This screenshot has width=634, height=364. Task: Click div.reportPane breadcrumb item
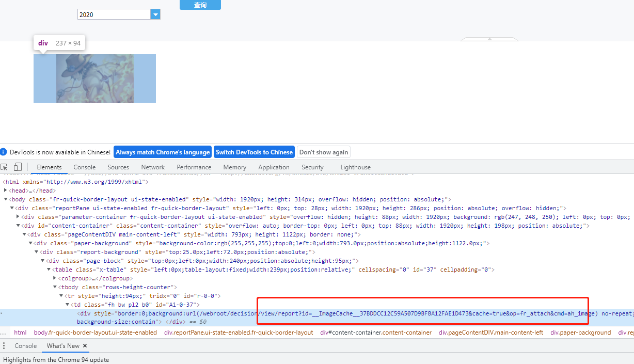click(239, 333)
